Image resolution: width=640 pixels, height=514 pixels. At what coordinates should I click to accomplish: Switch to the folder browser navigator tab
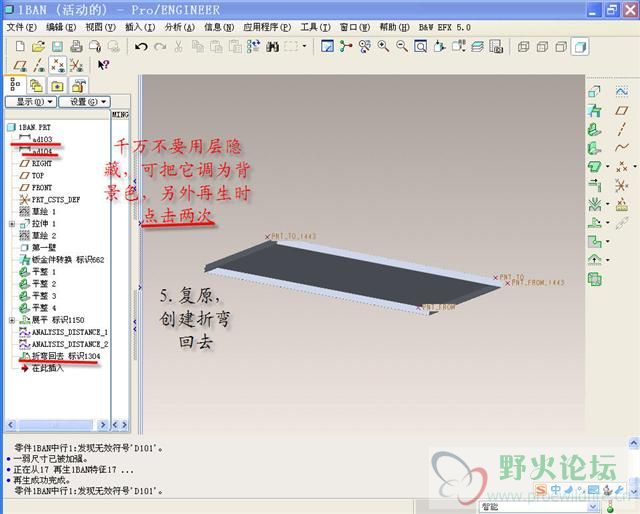(x=57, y=86)
